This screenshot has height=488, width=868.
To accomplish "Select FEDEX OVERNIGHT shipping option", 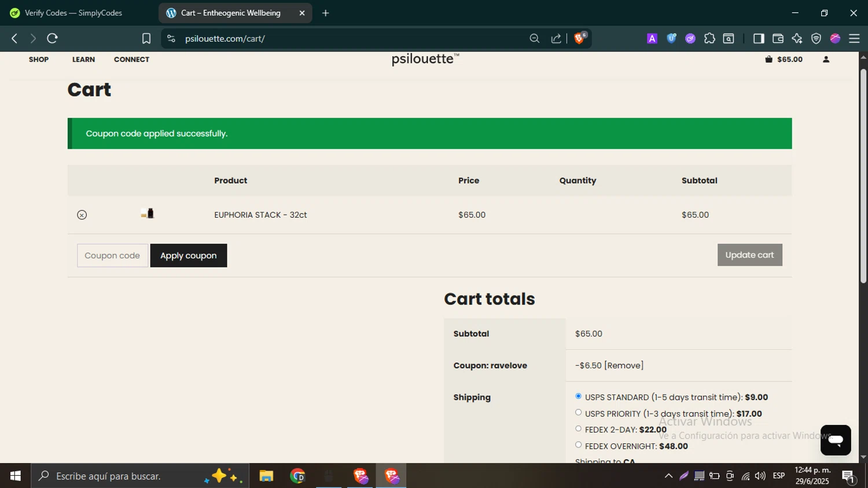I will [x=578, y=445].
